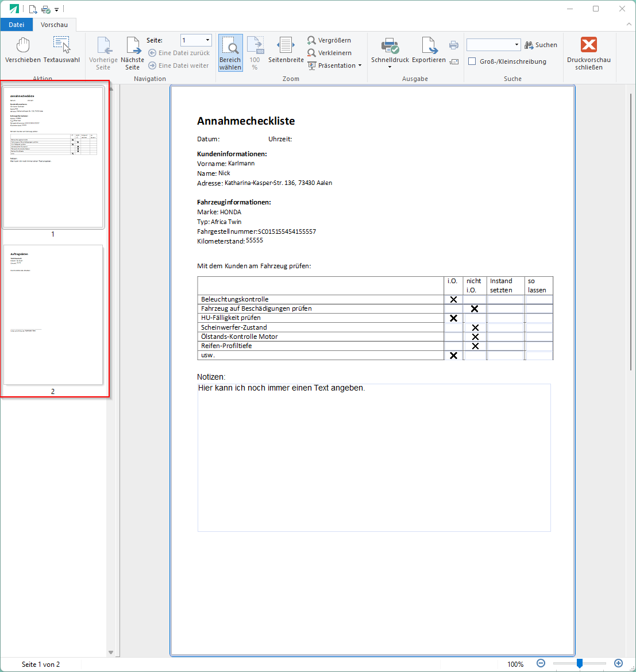Open the quick access toolbar customize arrow
Viewport: 636px width, 672px height.
point(56,9)
